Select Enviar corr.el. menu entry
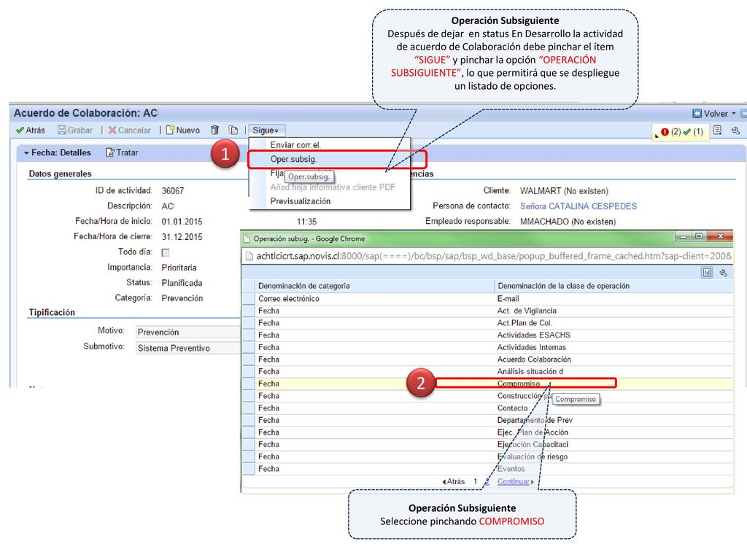The width and height of the screenshot is (747, 560). pyautogui.click(x=295, y=145)
